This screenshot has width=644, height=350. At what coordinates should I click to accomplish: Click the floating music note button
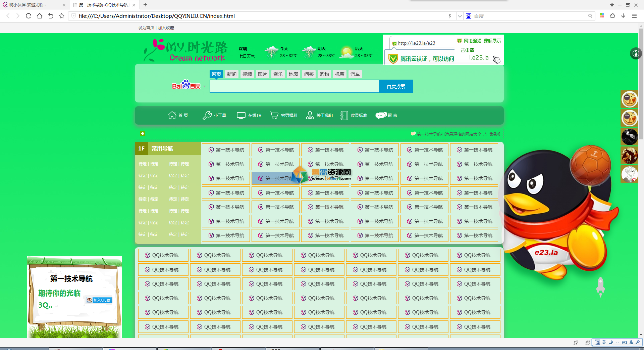[x=636, y=53]
